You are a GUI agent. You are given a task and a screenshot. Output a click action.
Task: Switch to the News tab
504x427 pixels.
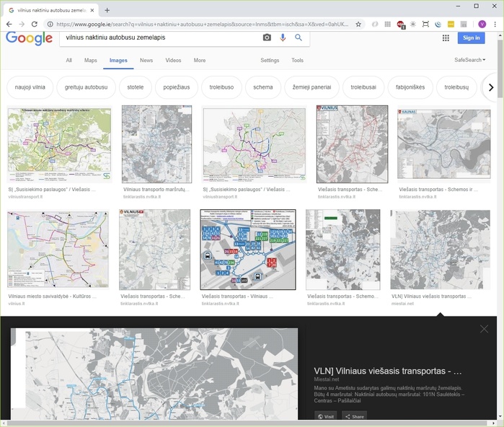146,60
